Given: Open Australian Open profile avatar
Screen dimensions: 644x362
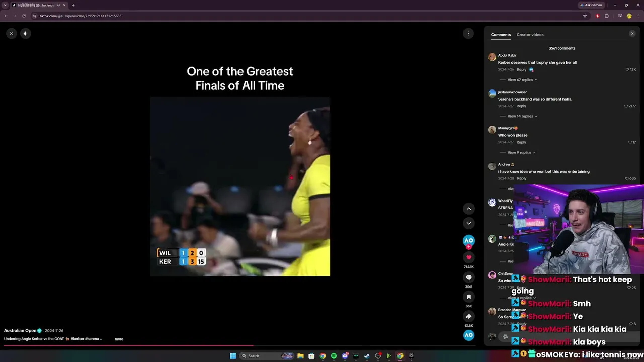Looking at the screenshot, I should click(x=469, y=241).
